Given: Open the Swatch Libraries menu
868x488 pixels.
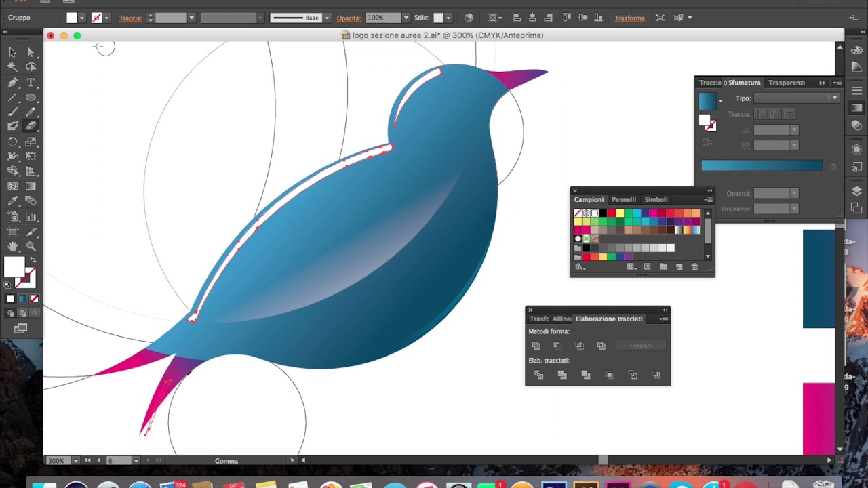Looking at the screenshot, I should tap(579, 267).
